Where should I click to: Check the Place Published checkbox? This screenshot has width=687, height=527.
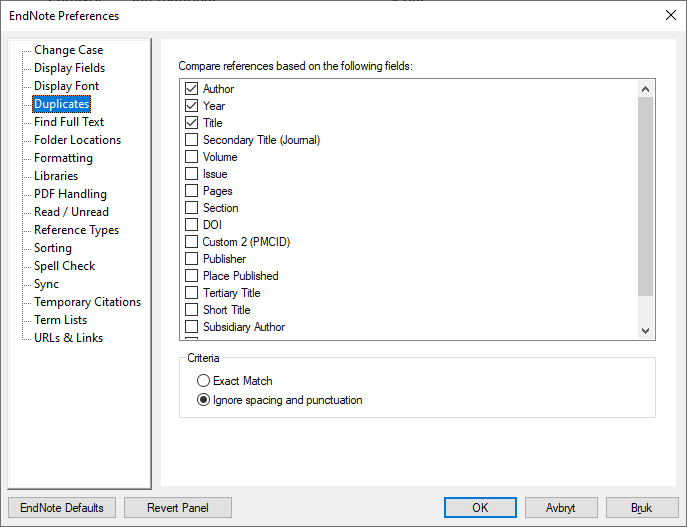(191, 276)
